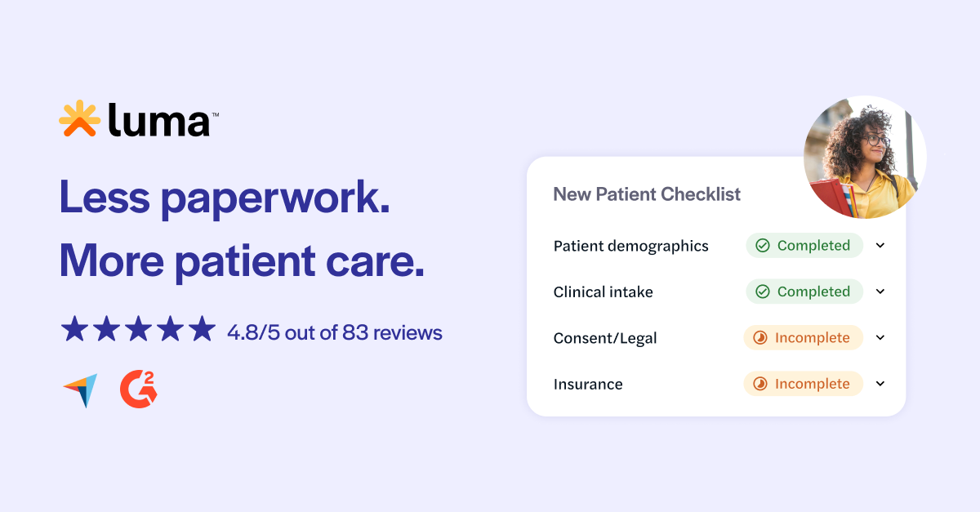
Task: Expand the Patient demographics checklist item
Action: 880,245
